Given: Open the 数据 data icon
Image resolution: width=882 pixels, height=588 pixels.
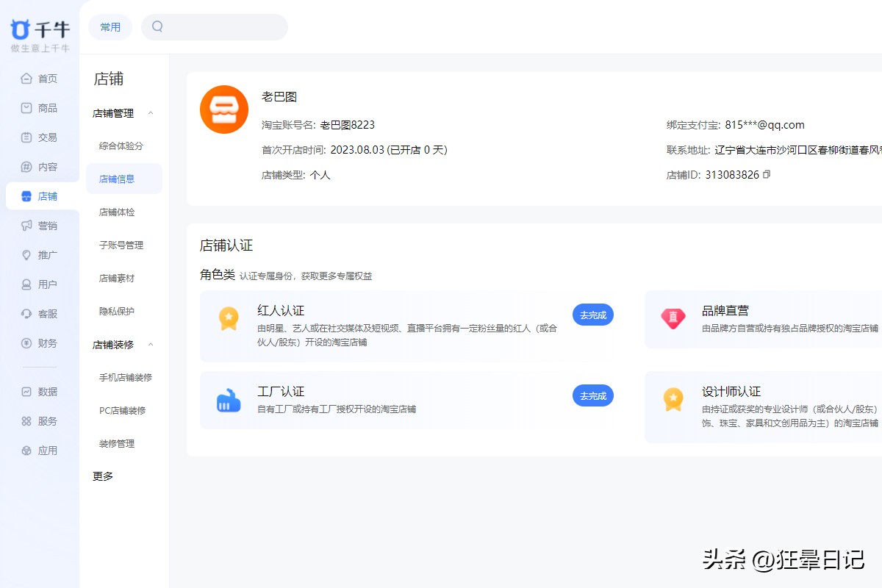Looking at the screenshot, I should 28,391.
